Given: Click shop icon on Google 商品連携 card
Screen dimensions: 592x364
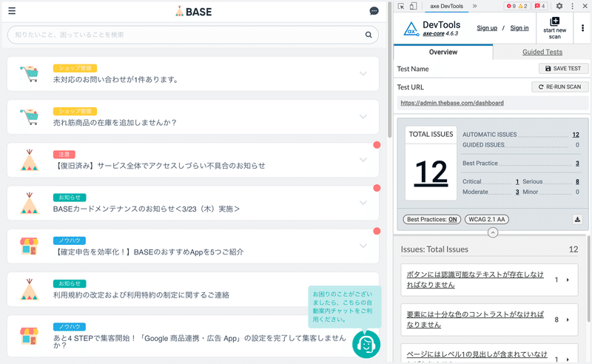Looking at the screenshot, I should [29, 336].
